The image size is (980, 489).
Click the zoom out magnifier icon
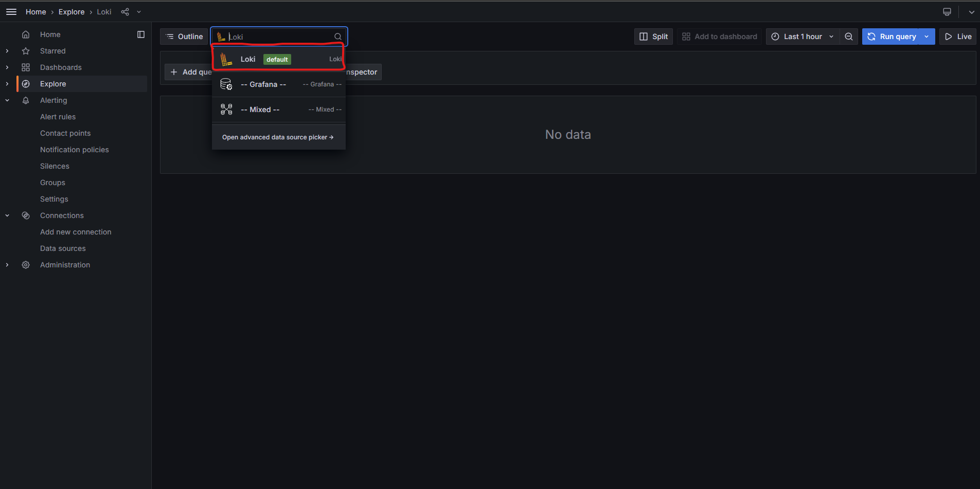coord(848,37)
